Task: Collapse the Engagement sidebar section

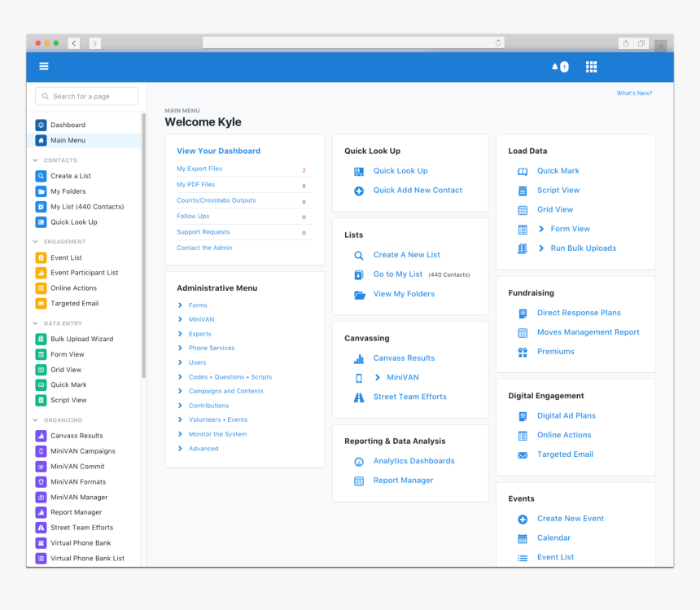Action: coord(36,242)
